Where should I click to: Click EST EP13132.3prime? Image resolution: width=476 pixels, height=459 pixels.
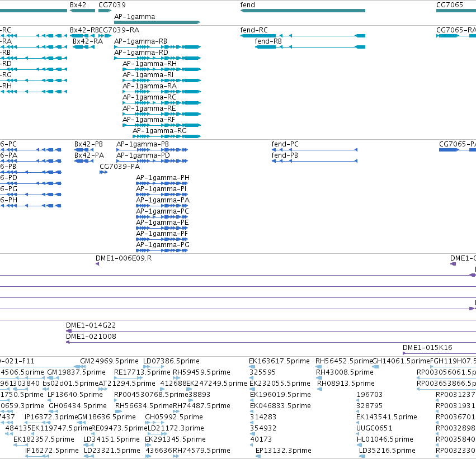pyautogui.click(x=284, y=451)
